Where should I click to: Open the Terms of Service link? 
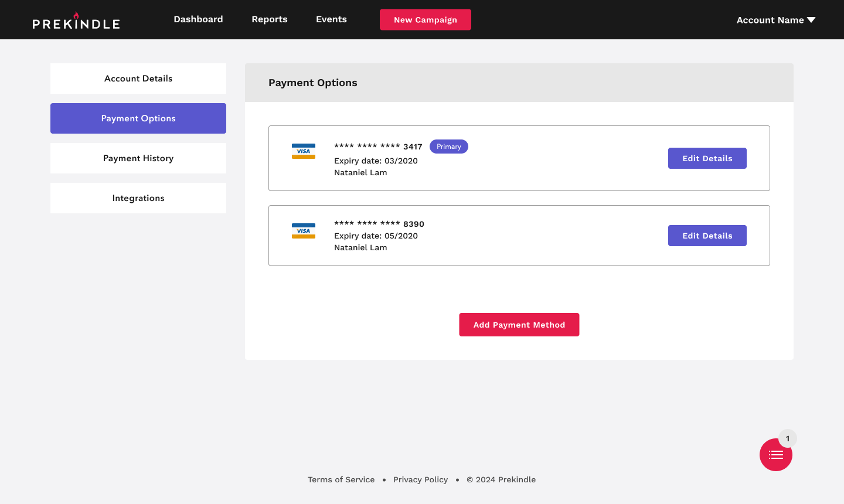coord(341,479)
